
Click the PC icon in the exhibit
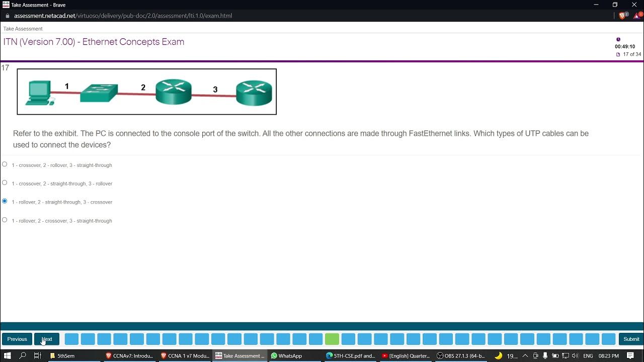pyautogui.click(x=40, y=93)
